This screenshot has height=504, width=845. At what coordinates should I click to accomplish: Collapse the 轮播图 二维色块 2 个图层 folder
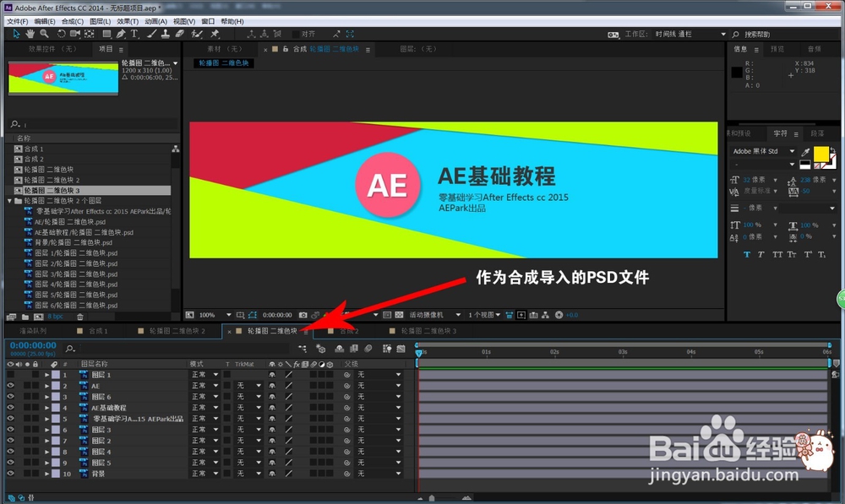coord(9,201)
